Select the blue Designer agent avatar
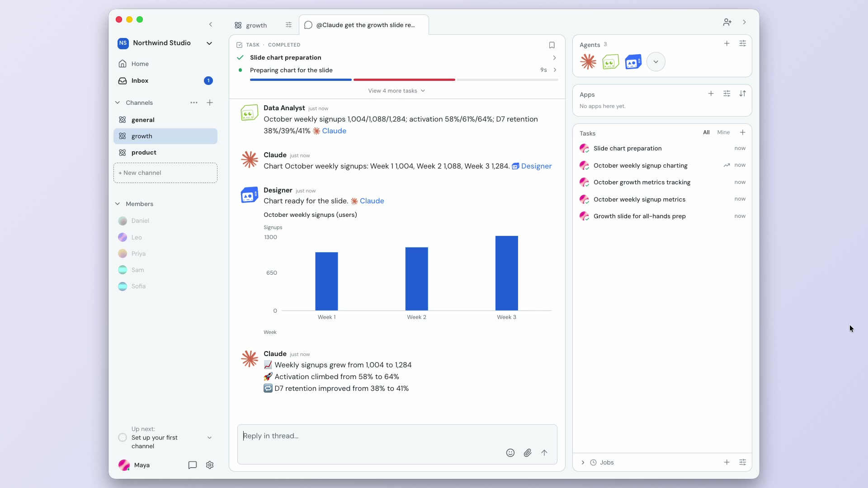Image resolution: width=868 pixels, height=488 pixels. 633,62
